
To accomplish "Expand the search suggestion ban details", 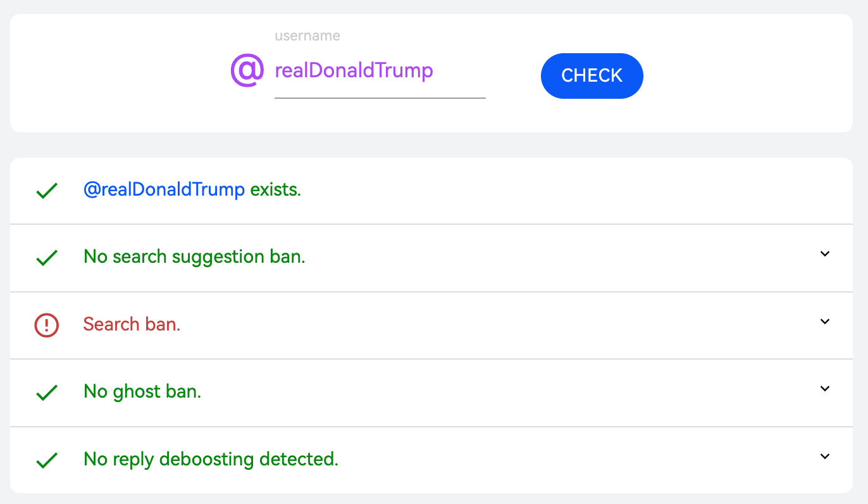I will pyautogui.click(x=824, y=254).
